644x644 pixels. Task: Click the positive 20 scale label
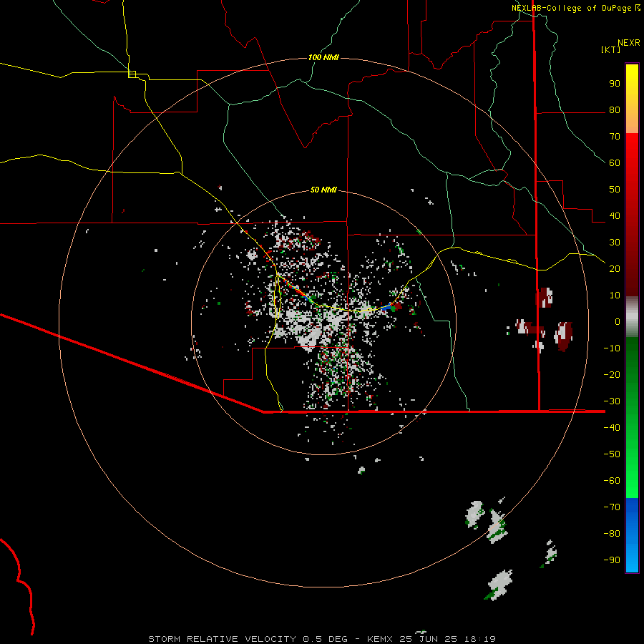point(615,268)
